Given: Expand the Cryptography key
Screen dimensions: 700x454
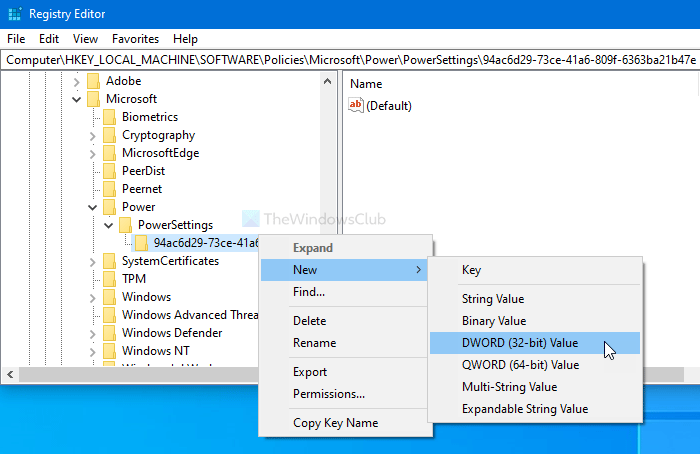Looking at the screenshot, I should click(92, 135).
